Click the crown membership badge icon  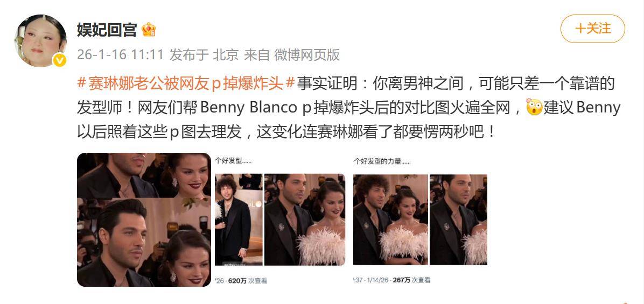(149, 30)
